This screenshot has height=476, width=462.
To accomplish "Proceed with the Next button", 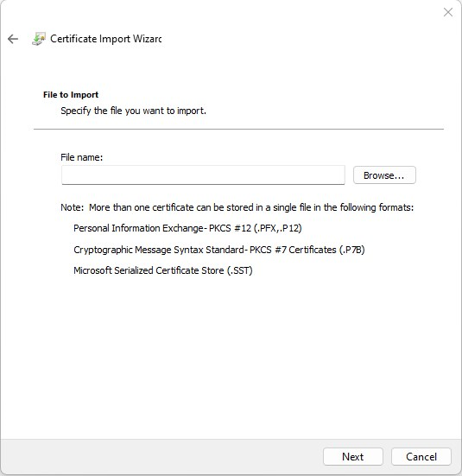I will click(352, 457).
